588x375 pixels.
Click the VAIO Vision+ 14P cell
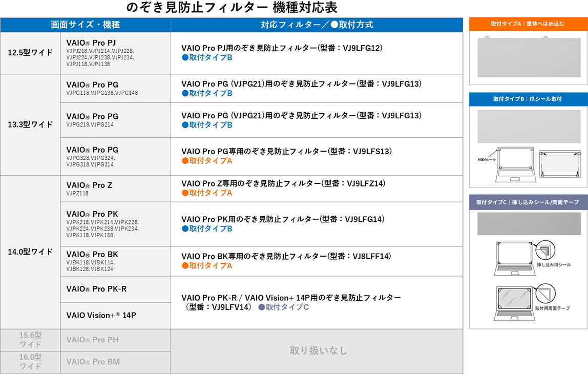pyautogui.click(x=116, y=316)
